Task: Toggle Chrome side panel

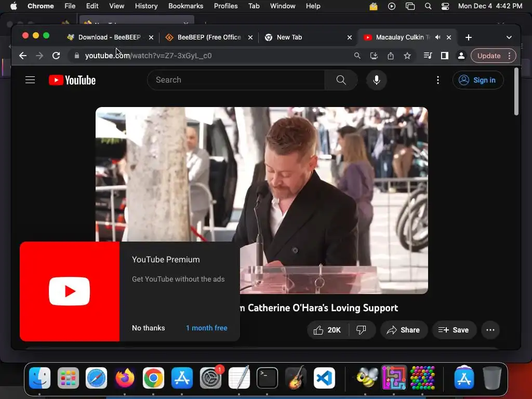Action: 445,56
